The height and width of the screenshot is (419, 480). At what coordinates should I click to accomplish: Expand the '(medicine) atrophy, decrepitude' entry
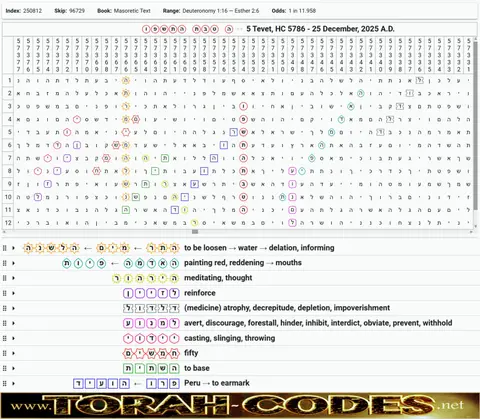click(x=13, y=308)
